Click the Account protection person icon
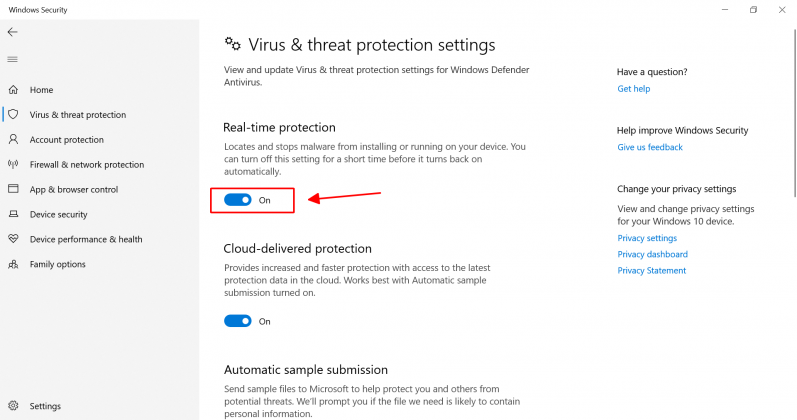Screen dimensions: 797x420 coord(13,140)
